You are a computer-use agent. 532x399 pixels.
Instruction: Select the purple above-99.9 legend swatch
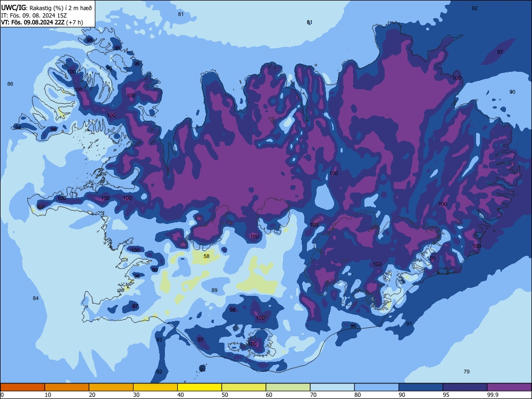509,387
